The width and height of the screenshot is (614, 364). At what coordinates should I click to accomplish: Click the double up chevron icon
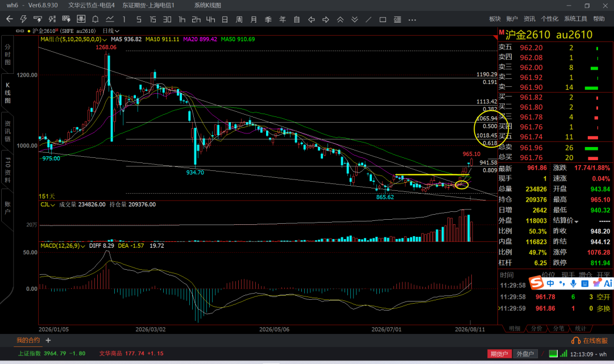[341, 19]
